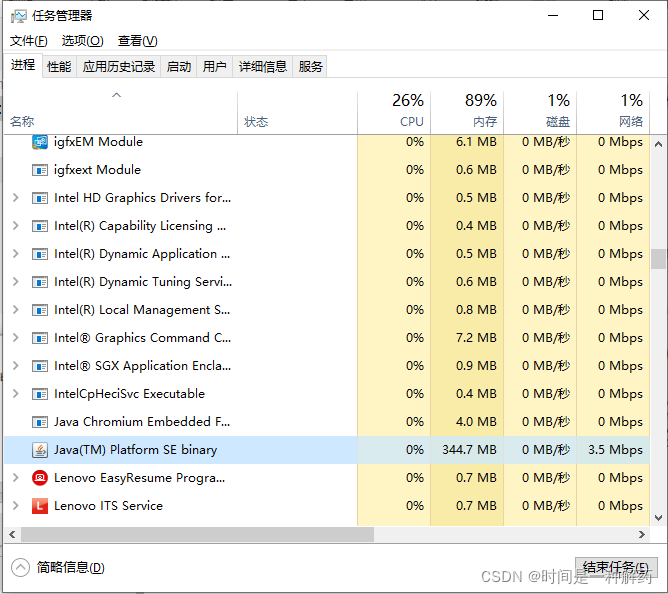Expand Intel(R) Local Management process group
This screenshot has height=594, width=668.
click(x=16, y=310)
